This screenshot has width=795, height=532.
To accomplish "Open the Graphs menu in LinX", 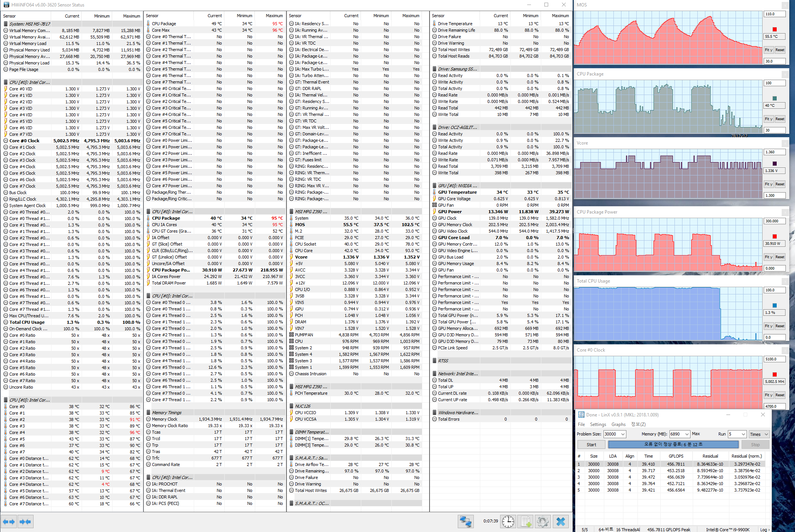I will tap(618, 424).
